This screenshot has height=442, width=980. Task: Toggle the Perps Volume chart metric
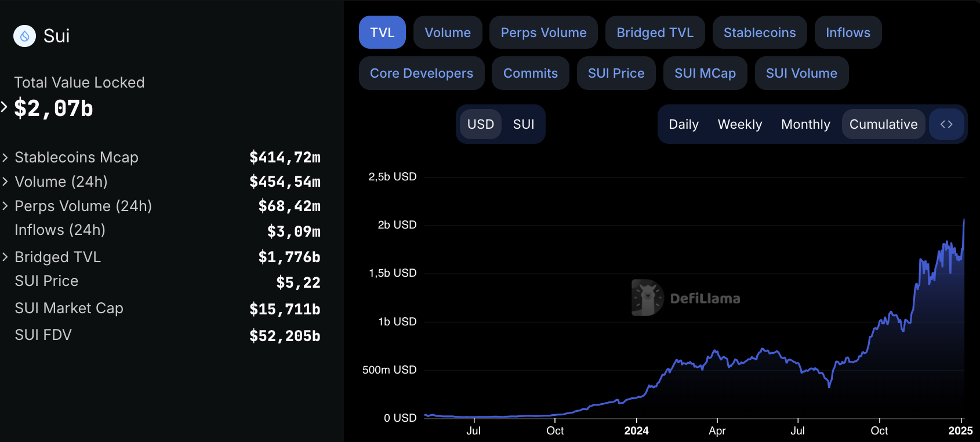(543, 32)
